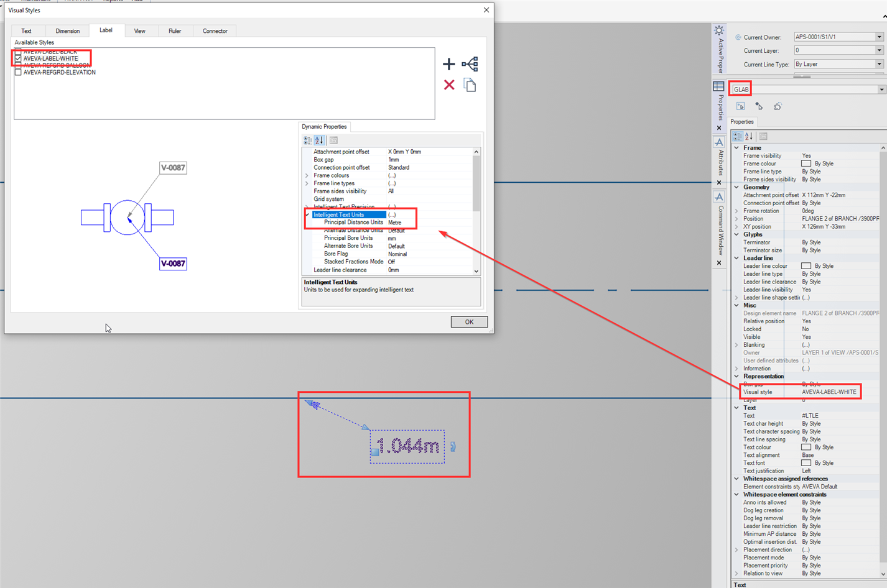Close the Properties side panel
Image resolution: width=887 pixels, height=588 pixels.
[719, 128]
